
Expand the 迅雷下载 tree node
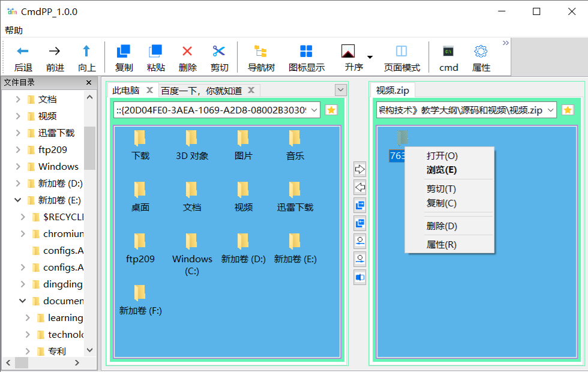click(18, 133)
